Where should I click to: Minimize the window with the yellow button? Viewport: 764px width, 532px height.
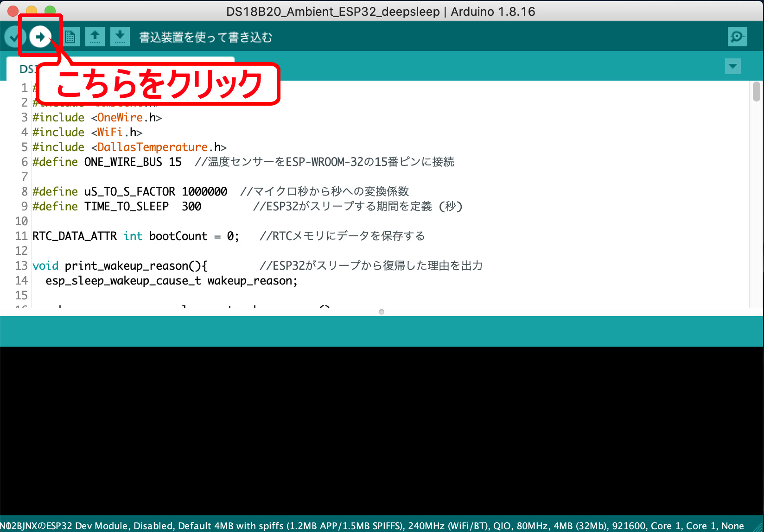(32, 11)
